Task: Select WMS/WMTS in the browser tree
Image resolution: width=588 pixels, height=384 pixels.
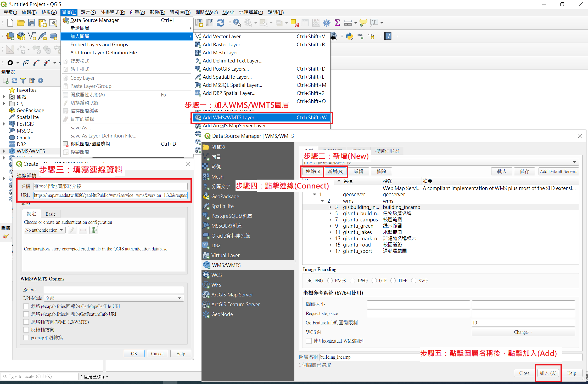Action: (31, 151)
